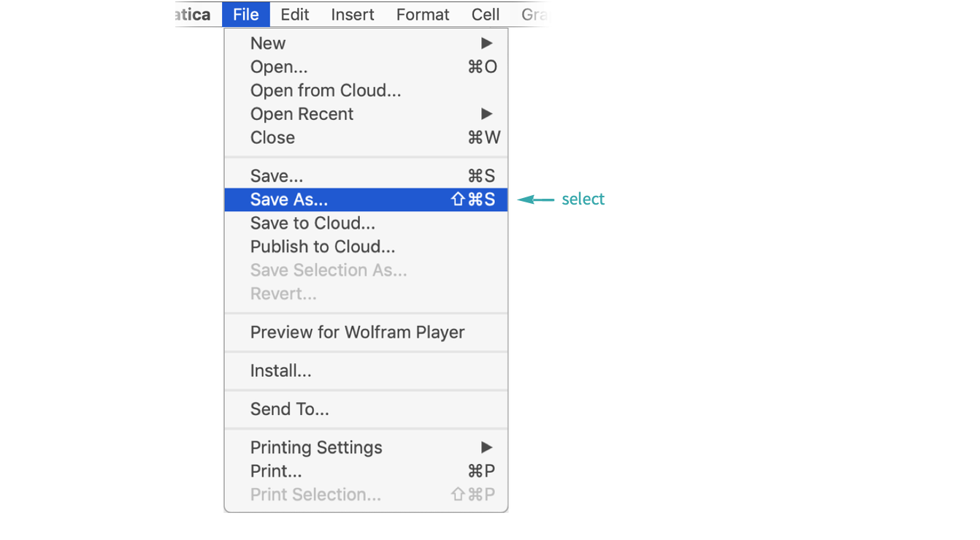Screen dimensions: 980x540
Task: Select Install... menu item
Action: pyautogui.click(x=366, y=370)
